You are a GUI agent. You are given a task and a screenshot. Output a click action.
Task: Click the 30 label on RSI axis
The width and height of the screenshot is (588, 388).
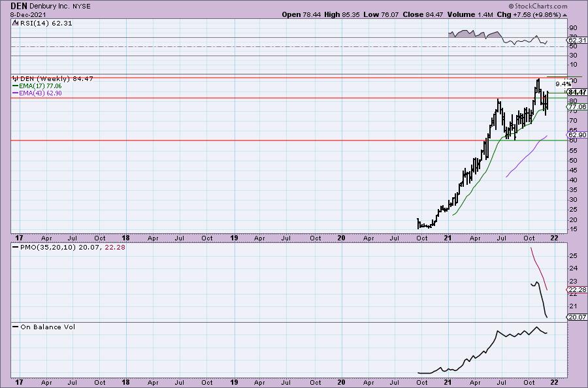coord(573,56)
